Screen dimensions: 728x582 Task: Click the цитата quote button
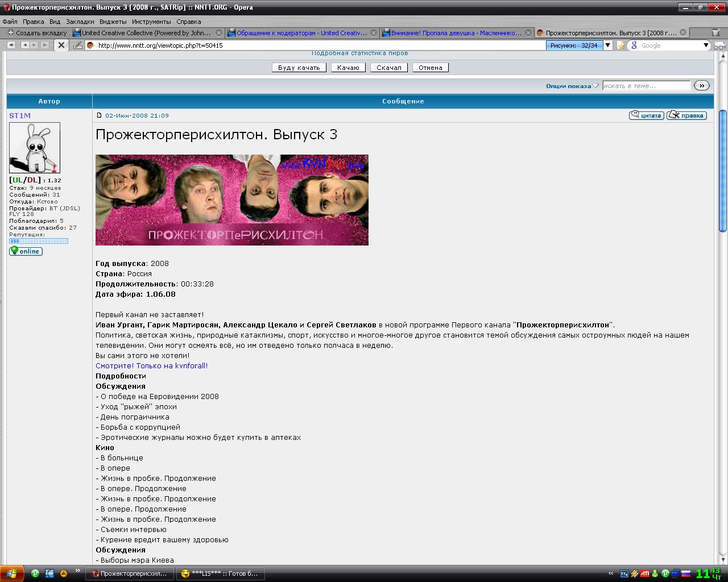646,115
